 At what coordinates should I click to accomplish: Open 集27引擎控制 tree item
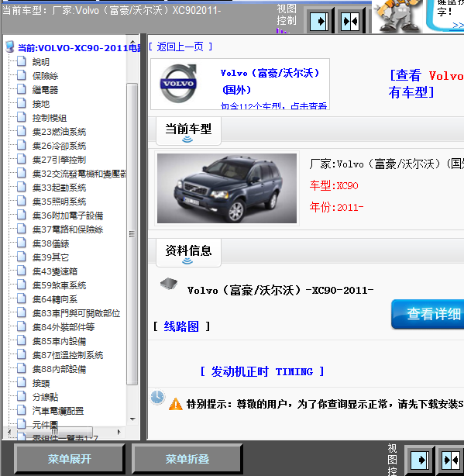pos(59,160)
